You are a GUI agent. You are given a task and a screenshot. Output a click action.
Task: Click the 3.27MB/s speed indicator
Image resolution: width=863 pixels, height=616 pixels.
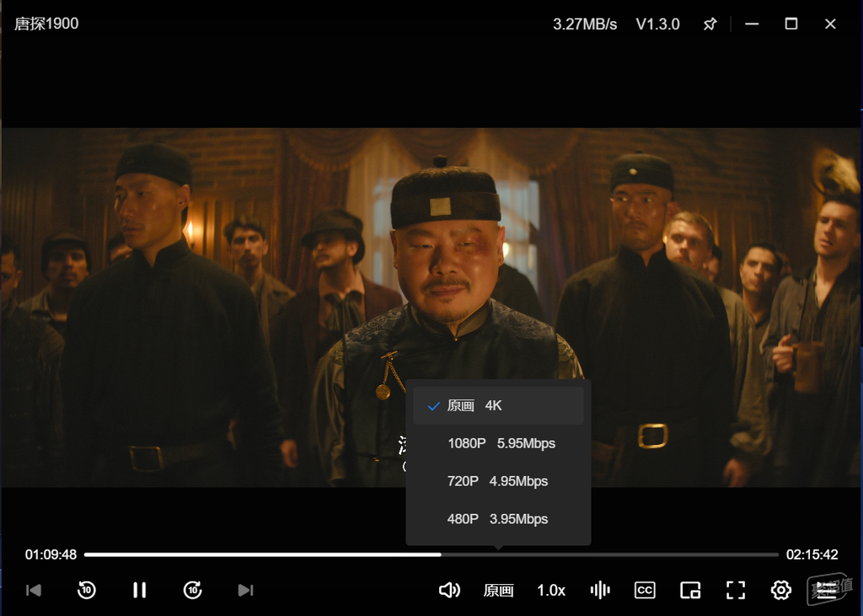point(585,24)
